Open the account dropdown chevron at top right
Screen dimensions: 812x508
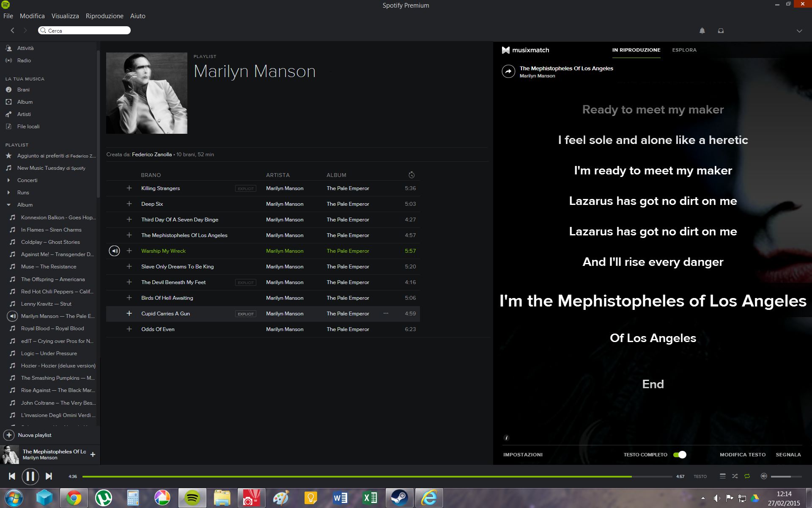point(799,31)
